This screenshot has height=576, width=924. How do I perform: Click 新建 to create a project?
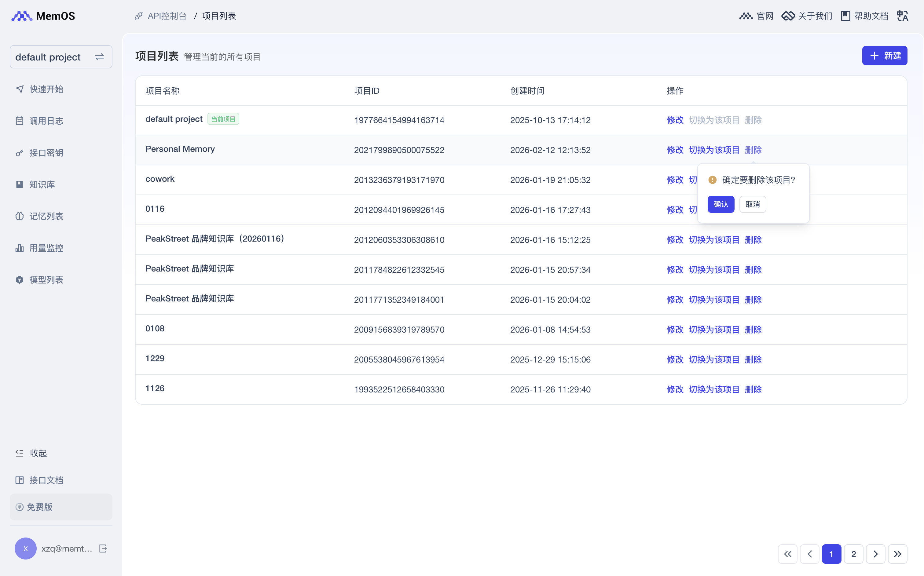[x=884, y=56]
